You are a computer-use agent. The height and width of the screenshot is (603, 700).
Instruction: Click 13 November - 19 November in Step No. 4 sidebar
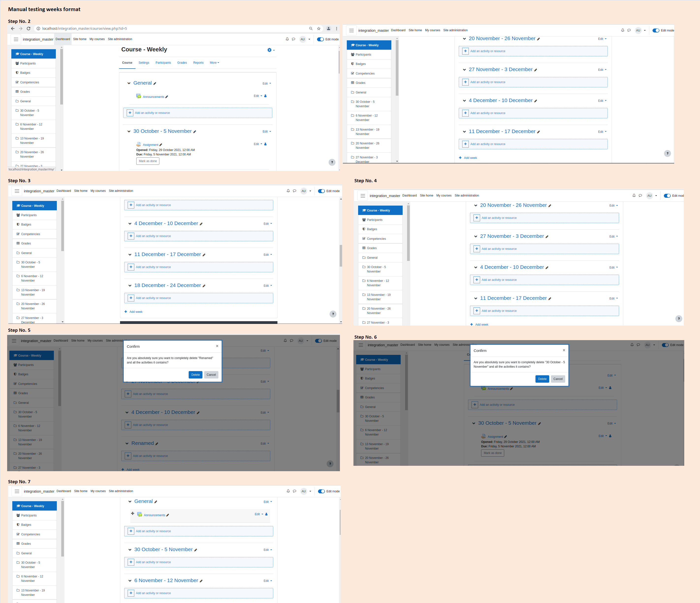tap(380, 297)
